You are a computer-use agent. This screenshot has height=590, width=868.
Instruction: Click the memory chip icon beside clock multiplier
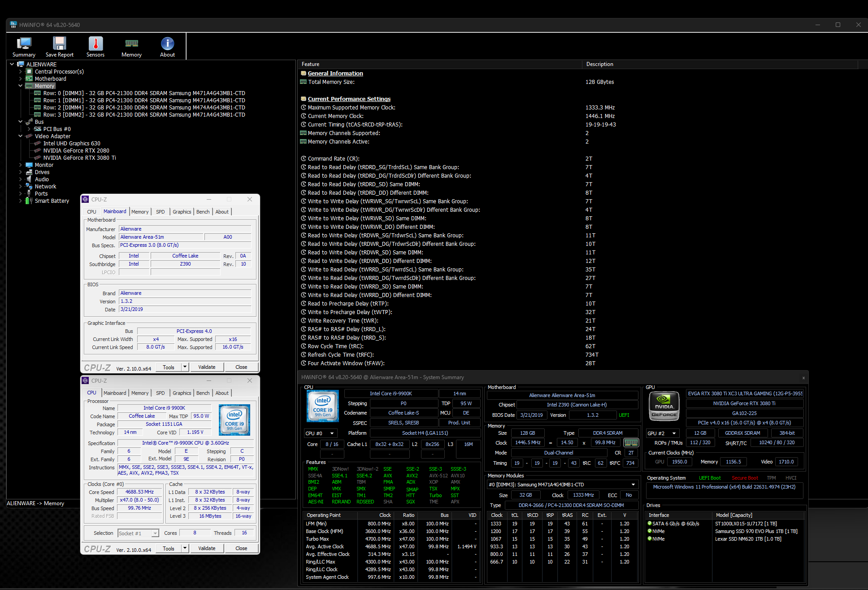pyautogui.click(x=631, y=442)
